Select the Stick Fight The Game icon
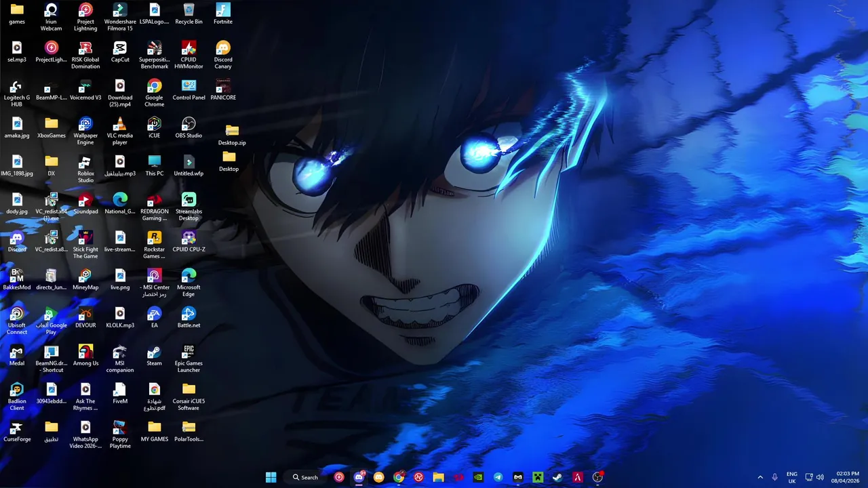 point(85,245)
